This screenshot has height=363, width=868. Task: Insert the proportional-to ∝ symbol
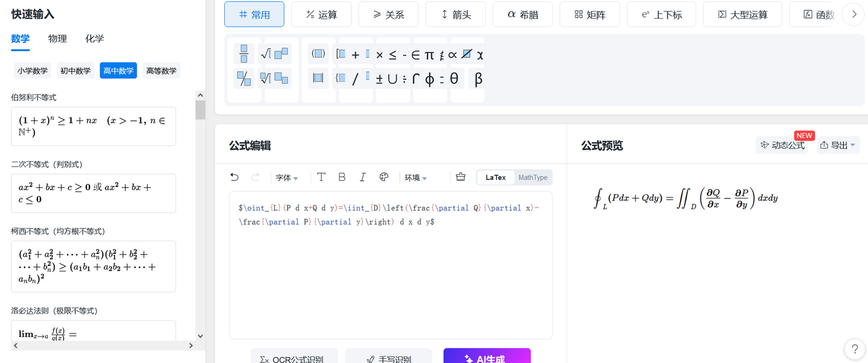click(453, 55)
